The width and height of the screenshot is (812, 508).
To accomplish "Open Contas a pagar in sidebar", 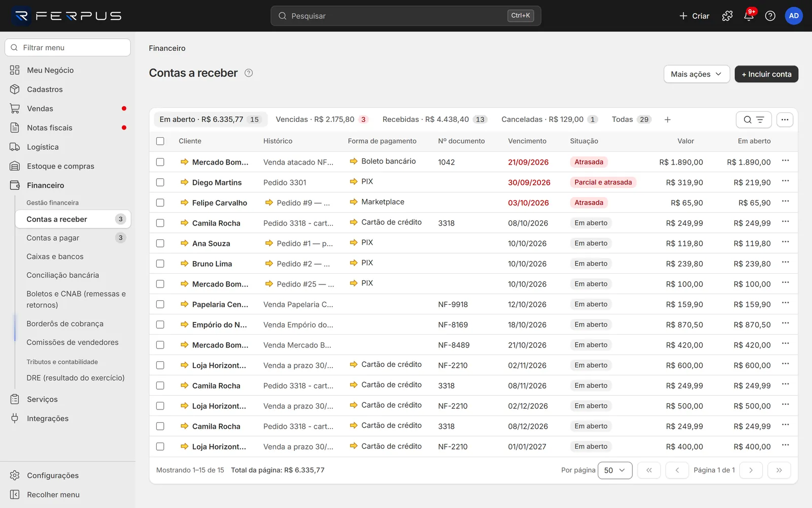I will coord(73,238).
